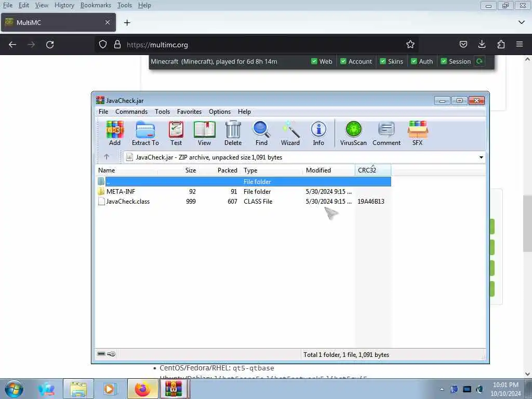Select the parent folder '..' row
Image resolution: width=532 pixels, height=399 pixels.
click(244, 181)
